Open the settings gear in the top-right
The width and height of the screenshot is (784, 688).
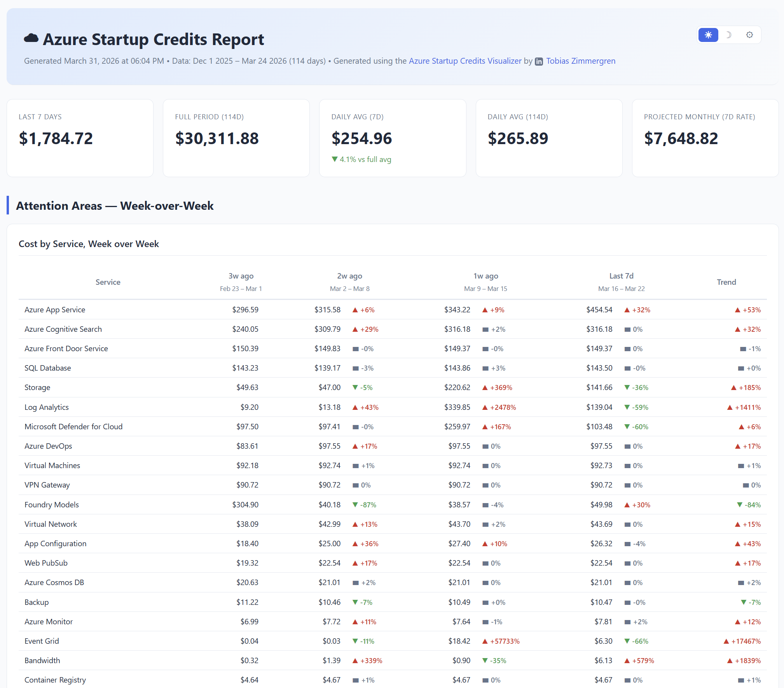coord(749,35)
